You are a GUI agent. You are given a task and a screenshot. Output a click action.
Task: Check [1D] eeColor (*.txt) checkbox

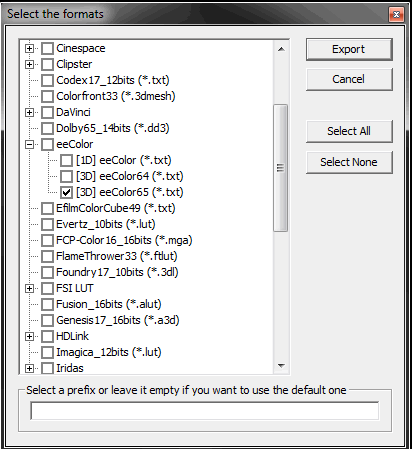point(66,160)
